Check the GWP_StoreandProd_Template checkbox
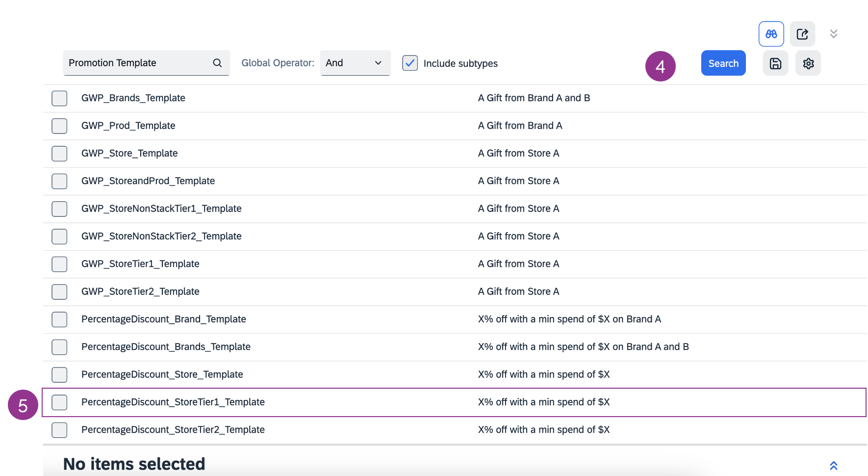This screenshot has height=476, width=868. (x=59, y=181)
